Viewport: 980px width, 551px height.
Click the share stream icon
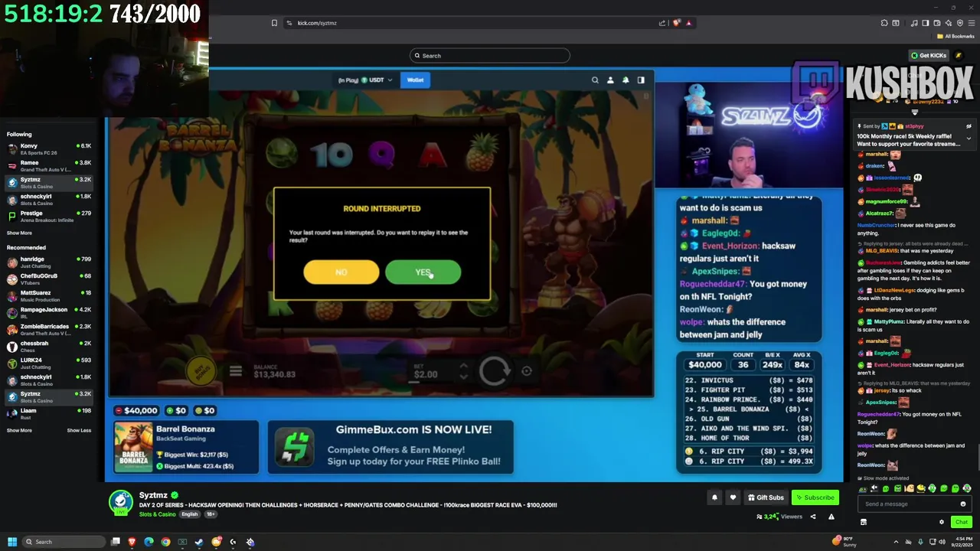(x=813, y=517)
